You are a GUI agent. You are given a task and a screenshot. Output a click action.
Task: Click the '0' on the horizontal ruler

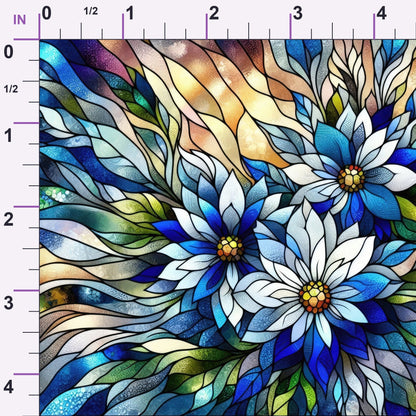click(x=47, y=14)
